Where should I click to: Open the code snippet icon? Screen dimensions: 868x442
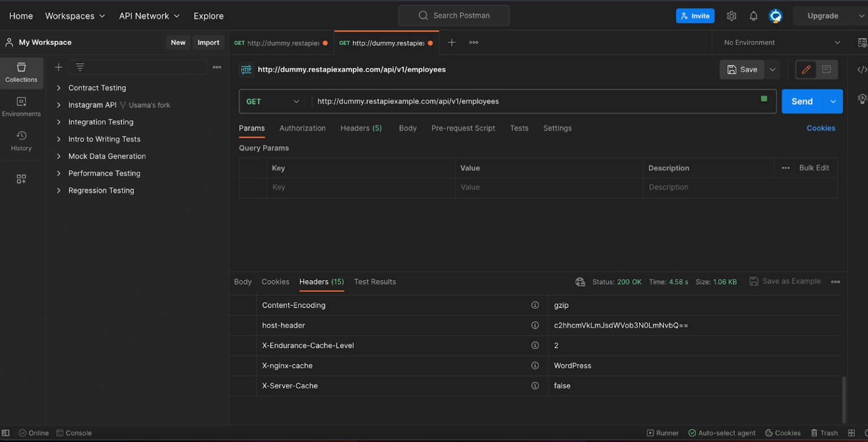(x=862, y=69)
